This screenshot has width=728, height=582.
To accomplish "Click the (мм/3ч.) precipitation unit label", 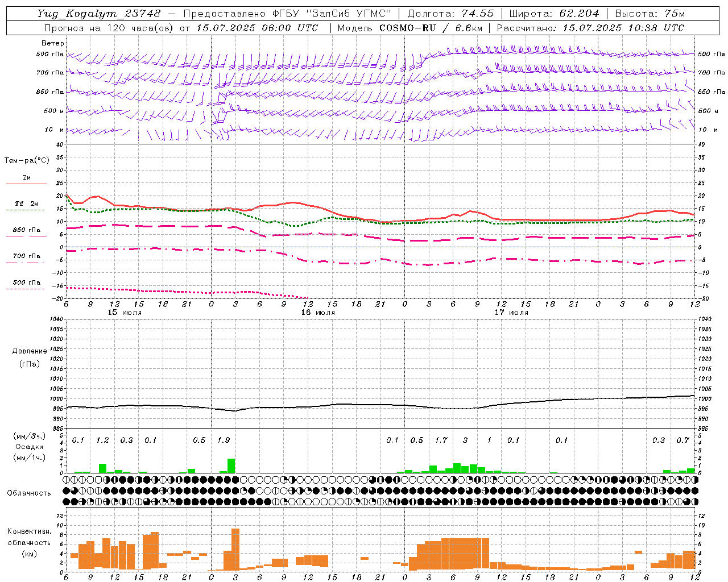I will [x=28, y=436].
